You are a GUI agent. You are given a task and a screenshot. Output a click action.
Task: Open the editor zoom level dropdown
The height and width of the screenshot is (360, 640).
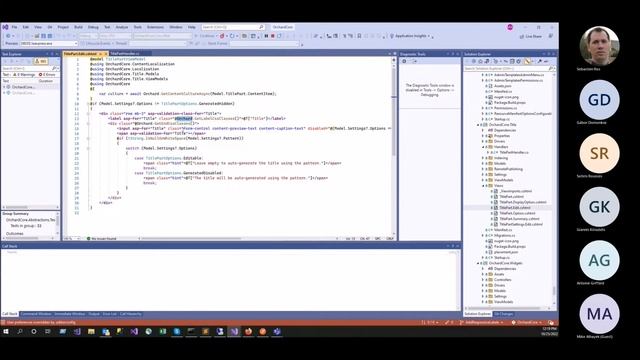pos(73,238)
